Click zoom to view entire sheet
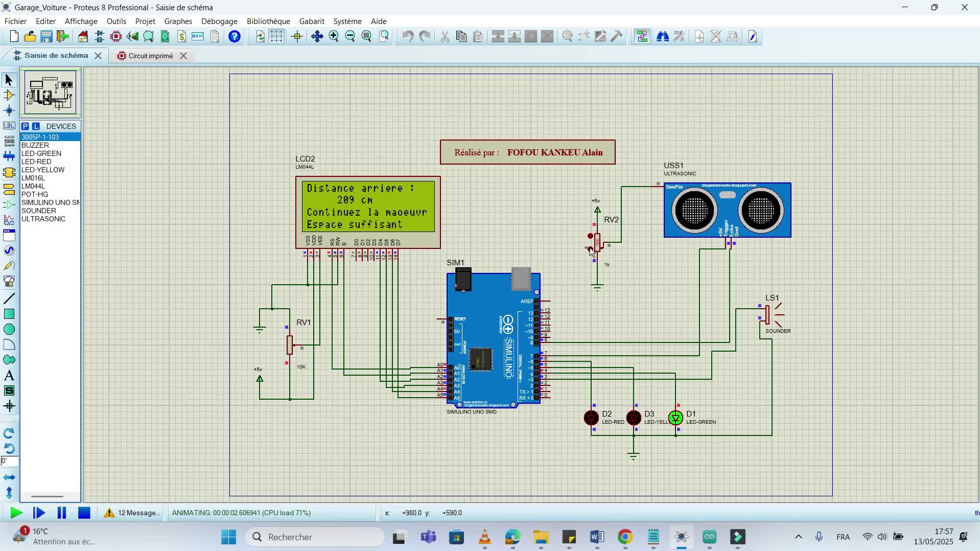This screenshot has height=551, width=980. (366, 36)
